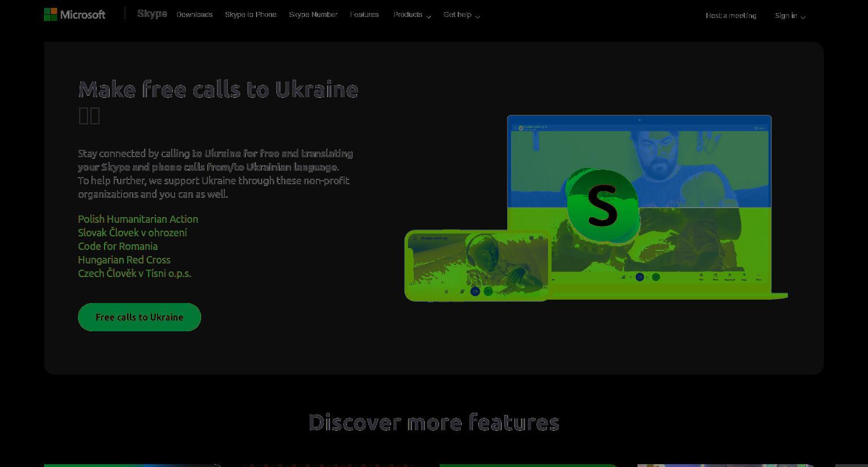This screenshot has height=467, width=868.
Task: Open the Skype home link
Action: click(152, 14)
